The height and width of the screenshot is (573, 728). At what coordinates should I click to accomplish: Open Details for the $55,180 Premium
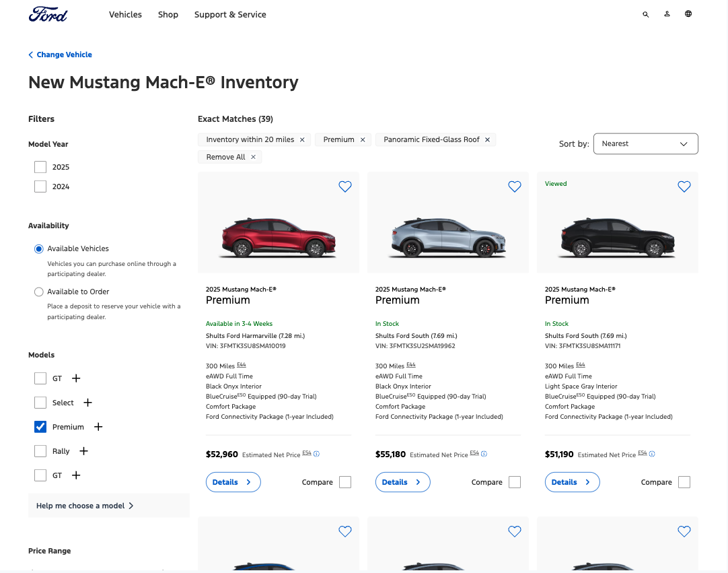coord(402,482)
